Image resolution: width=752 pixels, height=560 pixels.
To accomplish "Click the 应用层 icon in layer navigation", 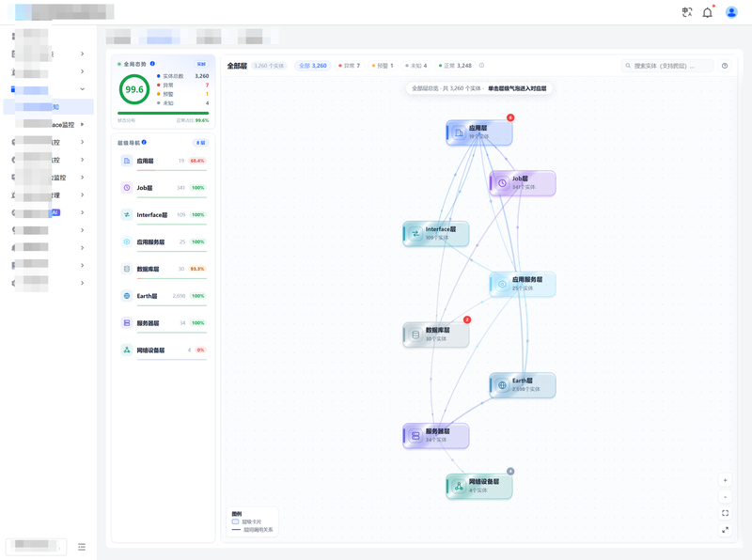I will tap(127, 161).
